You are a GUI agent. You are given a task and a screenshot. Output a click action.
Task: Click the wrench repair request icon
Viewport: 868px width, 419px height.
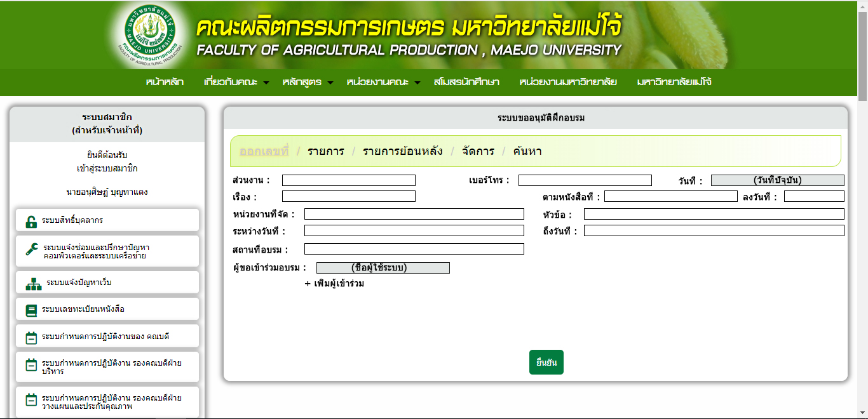point(32,249)
